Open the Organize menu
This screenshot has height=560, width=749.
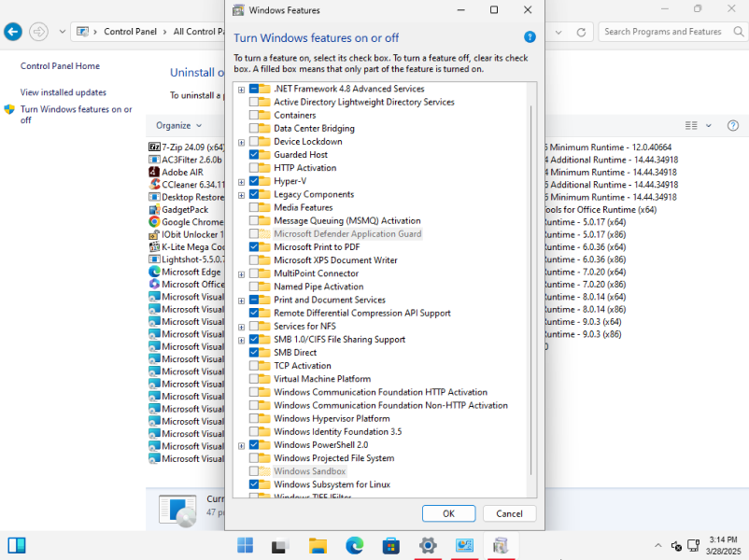coord(178,126)
